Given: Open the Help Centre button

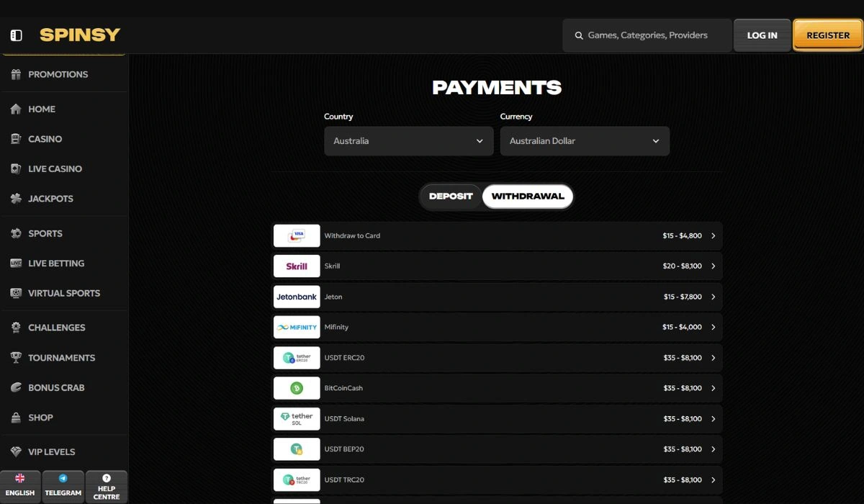Looking at the screenshot, I should [x=107, y=486].
